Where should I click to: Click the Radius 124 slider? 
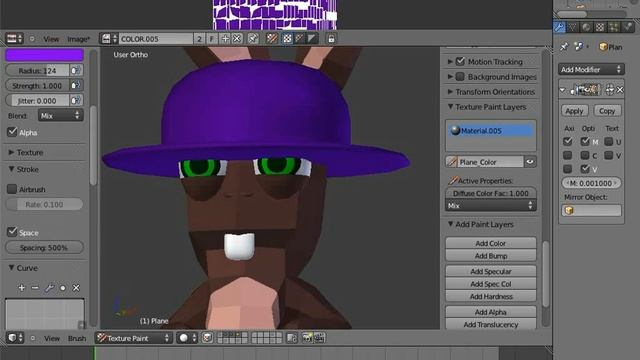(x=38, y=70)
